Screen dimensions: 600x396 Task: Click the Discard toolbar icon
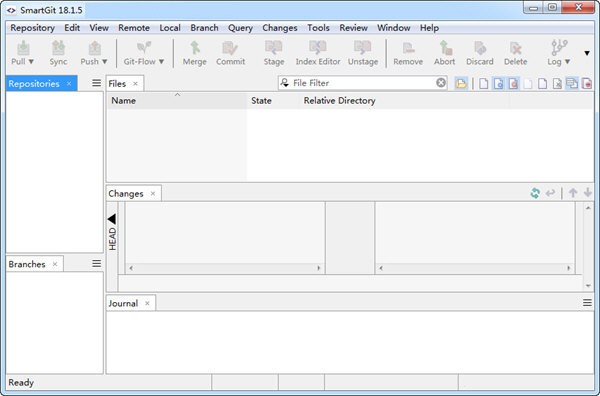480,48
